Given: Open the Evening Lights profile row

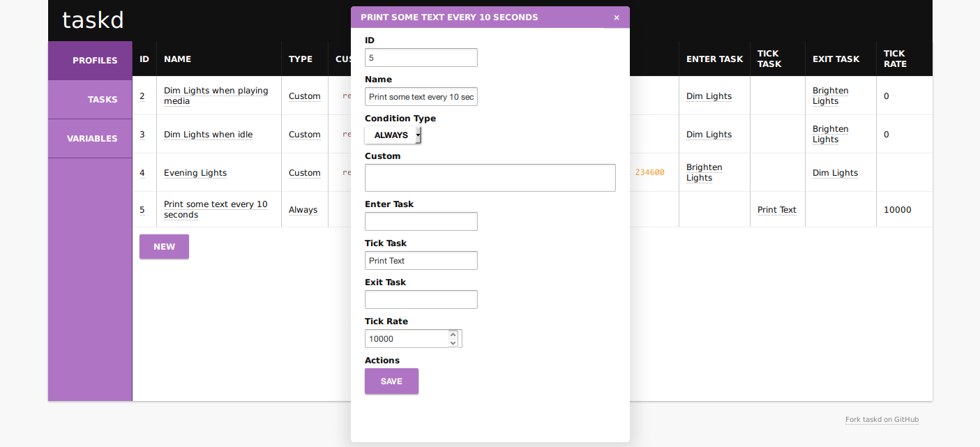Looking at the screenshot, I should (x=195, y=173).
